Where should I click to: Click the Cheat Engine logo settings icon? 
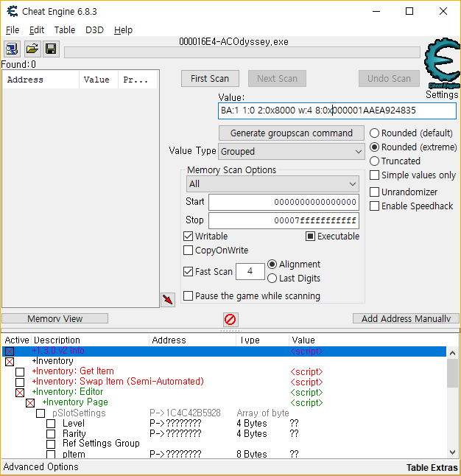pyautogui.click(x=442, y=63)
